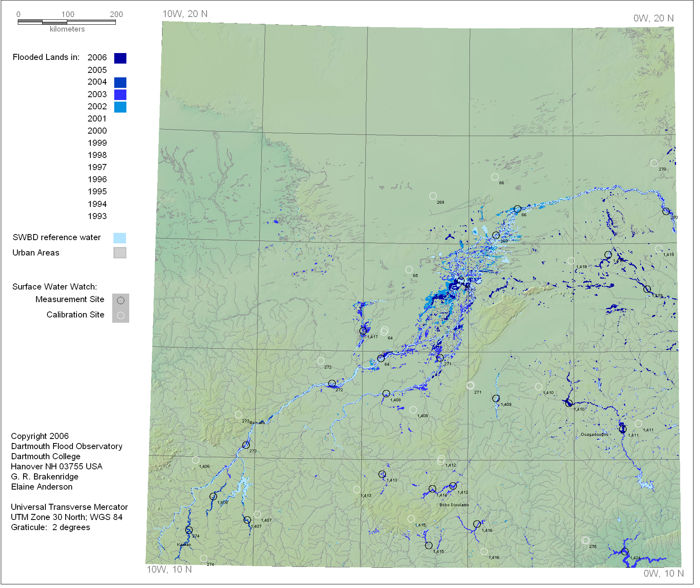Select the 2004 flooded lands color swatch
This screenshot has height=588, width=700.
[120, 83]
